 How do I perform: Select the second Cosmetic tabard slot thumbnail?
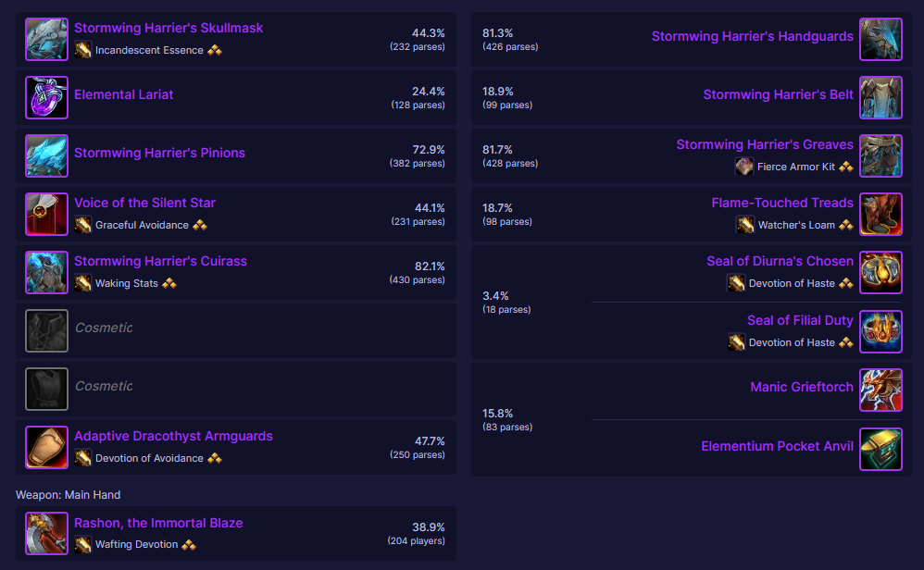pyautogui.click(x=46, y=390)
